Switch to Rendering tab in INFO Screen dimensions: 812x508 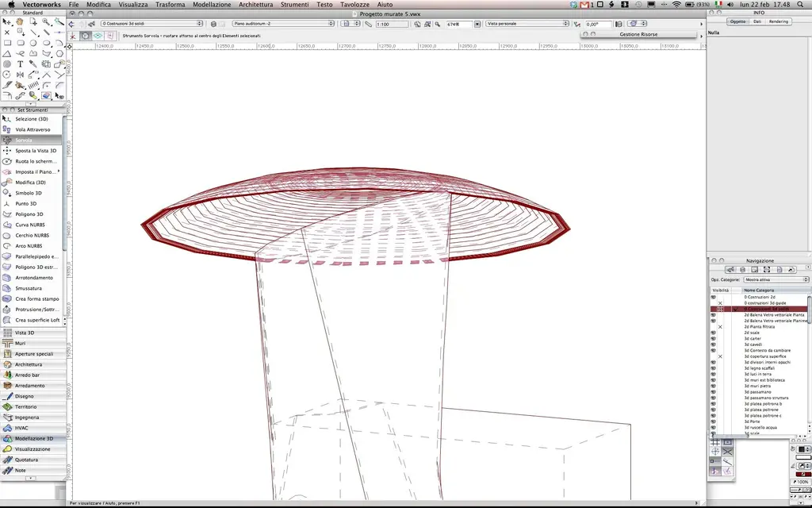[x=779, y=21]
